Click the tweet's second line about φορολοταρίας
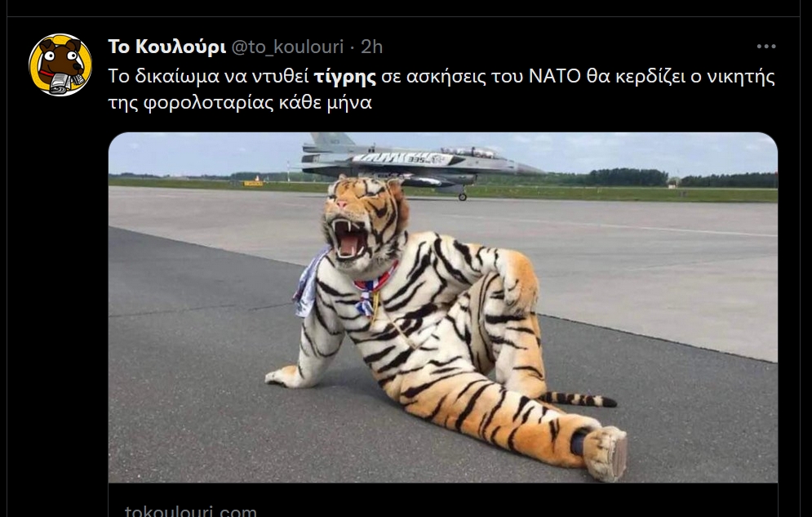812x517 pixels. (240, 103)
